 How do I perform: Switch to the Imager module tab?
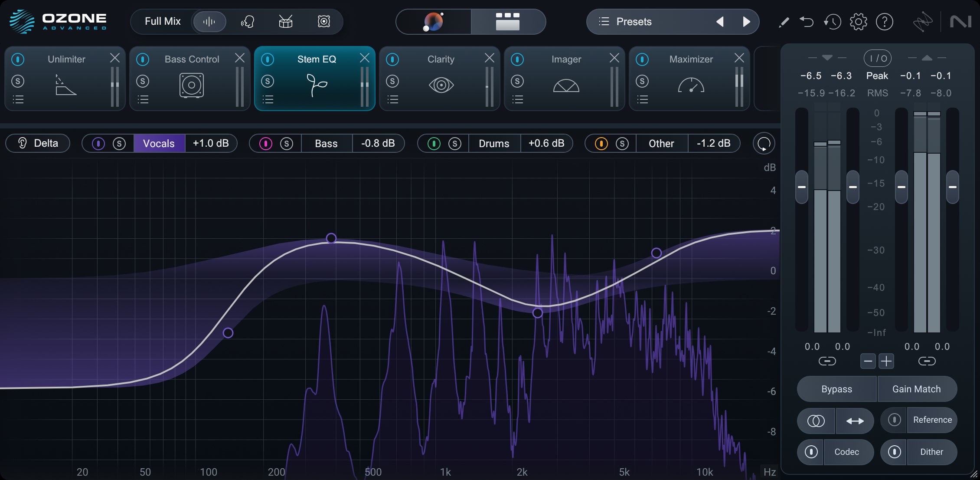(566, 59)
